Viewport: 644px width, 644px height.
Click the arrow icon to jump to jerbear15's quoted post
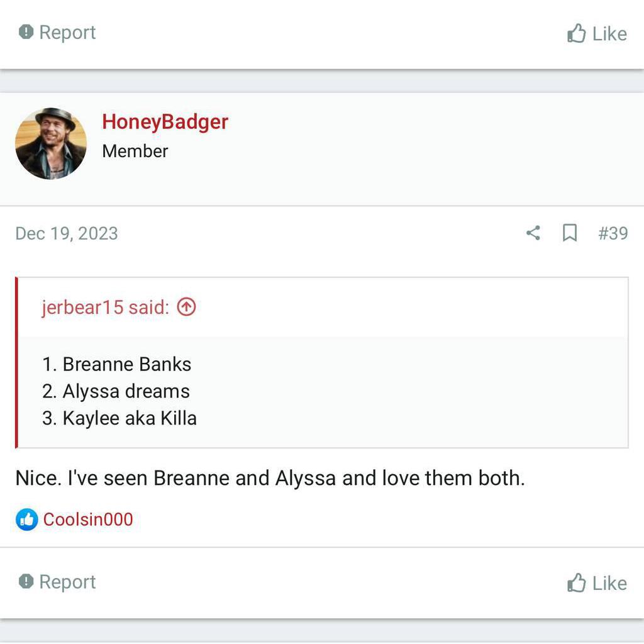(x=186, y=307)
